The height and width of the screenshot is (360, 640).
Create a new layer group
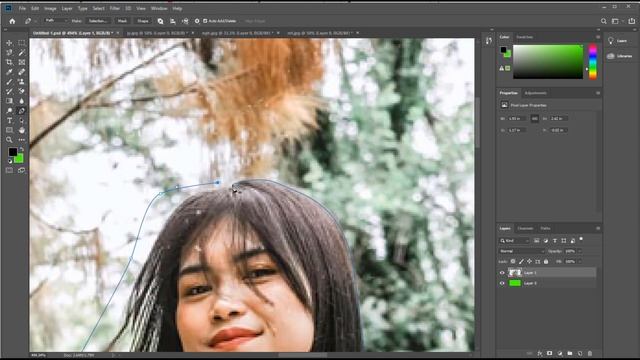570,353
